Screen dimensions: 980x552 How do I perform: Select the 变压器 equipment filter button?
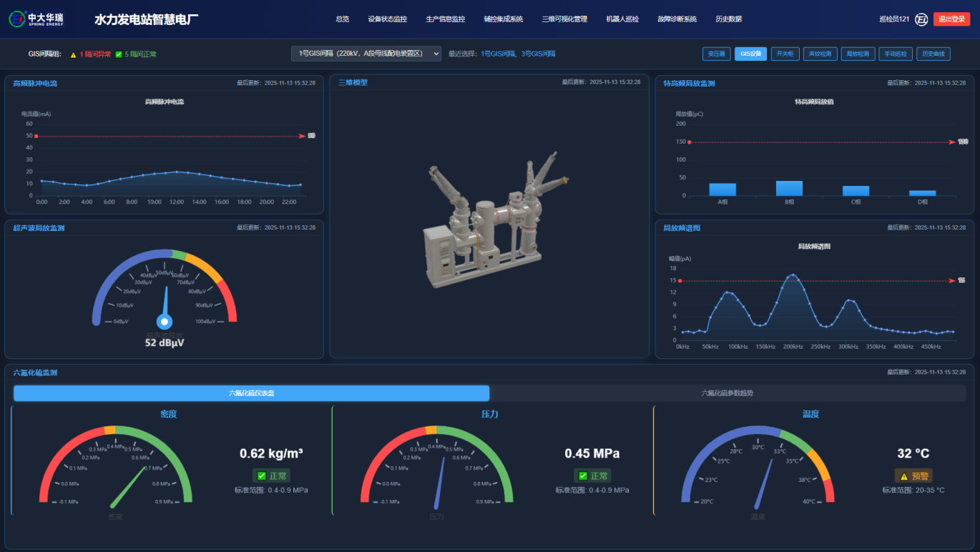pyautogui.click(x=716, y=54)
